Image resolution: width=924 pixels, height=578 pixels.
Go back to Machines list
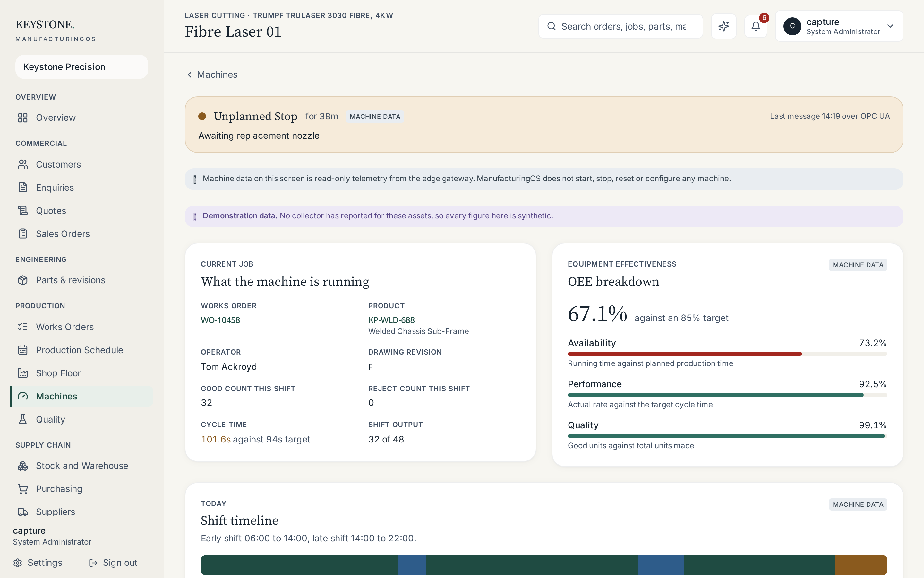pos(212,75)
